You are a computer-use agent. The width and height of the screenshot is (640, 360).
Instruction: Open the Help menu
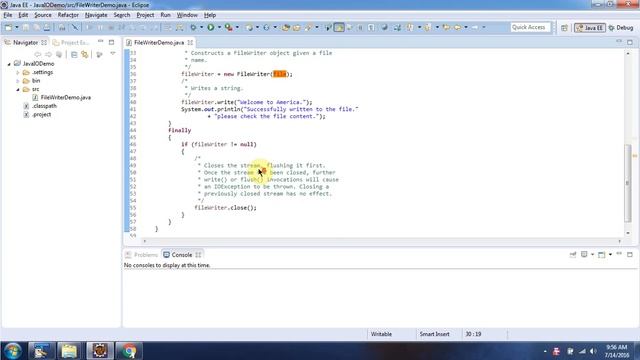pos(210,15)
